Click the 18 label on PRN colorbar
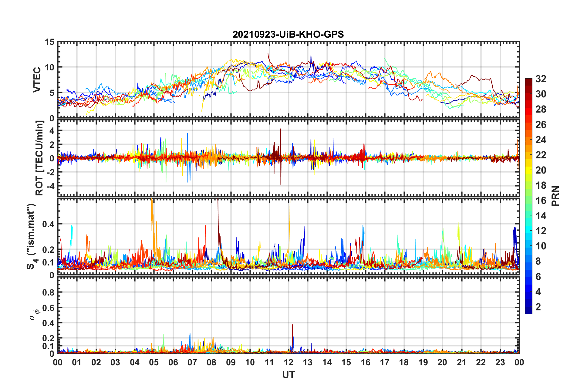Viewport: 577px width, 392px height. click(x=541, y=185)
